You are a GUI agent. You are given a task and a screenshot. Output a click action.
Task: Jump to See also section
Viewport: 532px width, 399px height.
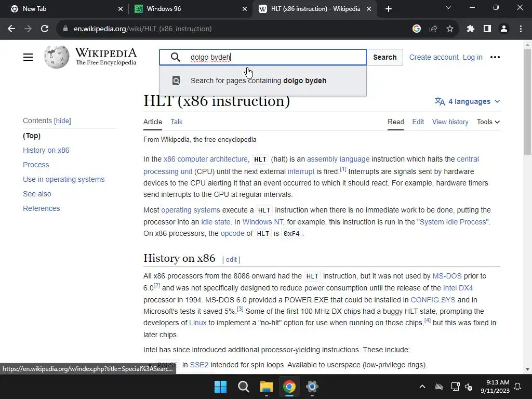[x=37, y=194]
